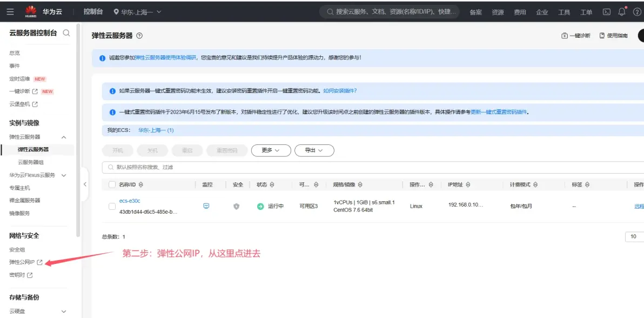Open the 企业 menu
Screen dimensions: 644x318
tap(542, 12)
